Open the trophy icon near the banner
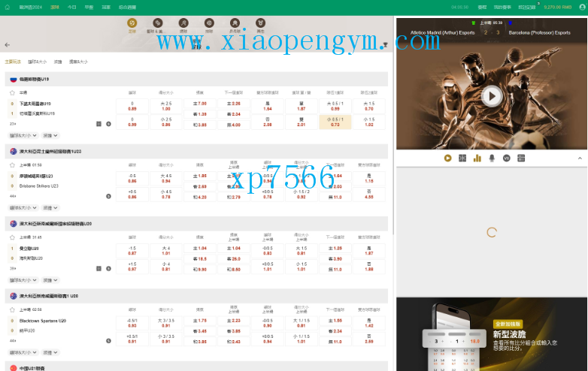The image size is (588, 371). (385, 44)
